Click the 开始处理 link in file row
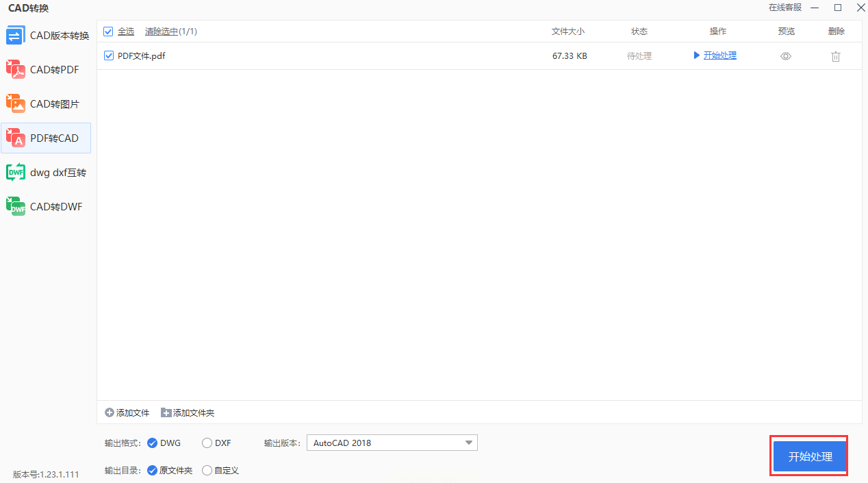The image size is (868, 483). coord(720,55)
